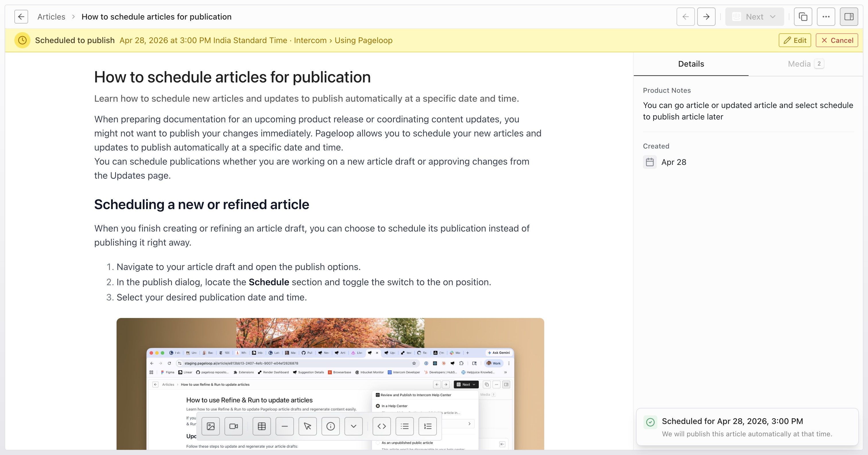Insert image via editor toolbar
The image size is (868, 455).
tap(211, 426)
